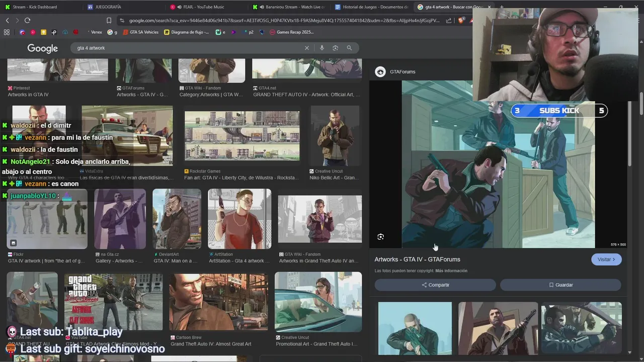Open na Gta.cz Gallery - Artworks image
Image resolution: width=644 pixels, height=362 pixels.
point(120,219)
